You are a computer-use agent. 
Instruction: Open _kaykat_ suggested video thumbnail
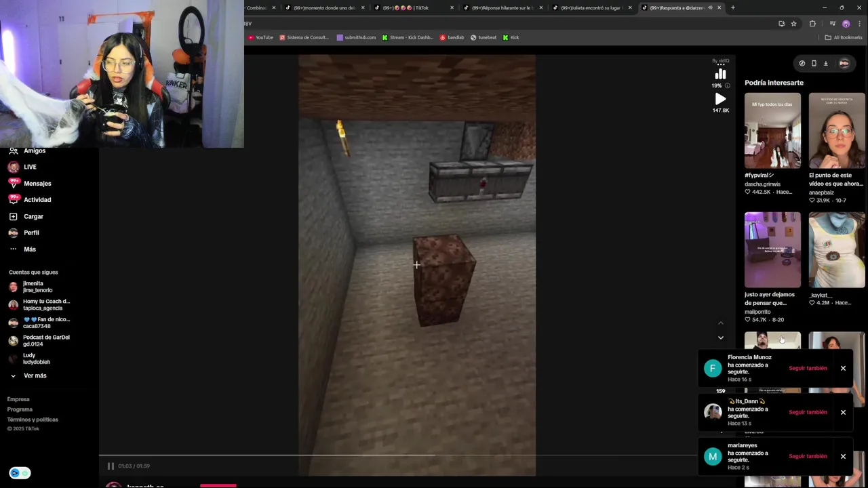click(x=837, y=250)
